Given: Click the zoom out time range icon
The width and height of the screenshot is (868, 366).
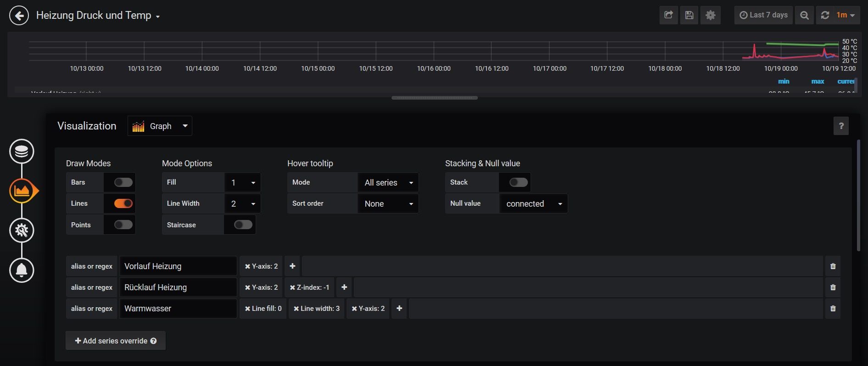Looking at the screenshot, I should pos(804,15).
